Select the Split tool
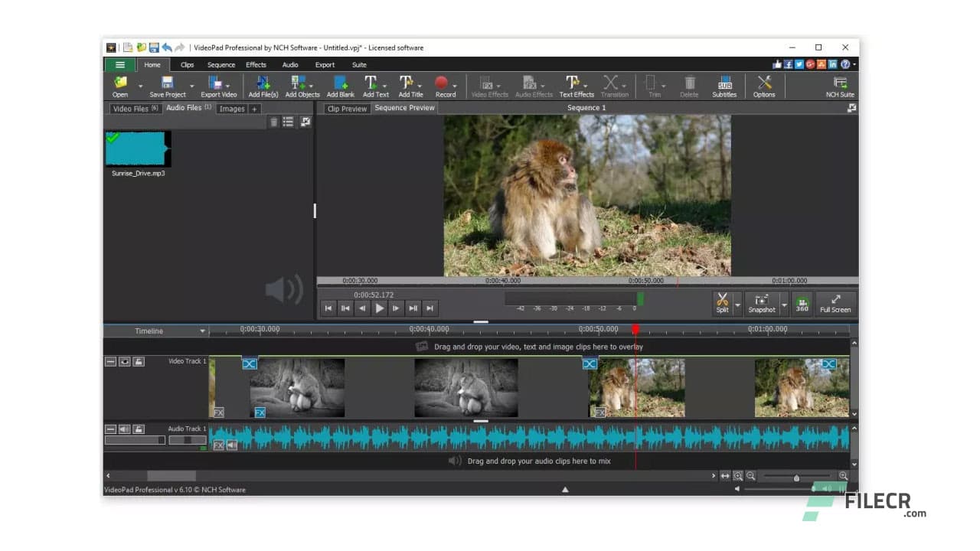The height and width of the screenshot is (551, 980). 722,301
